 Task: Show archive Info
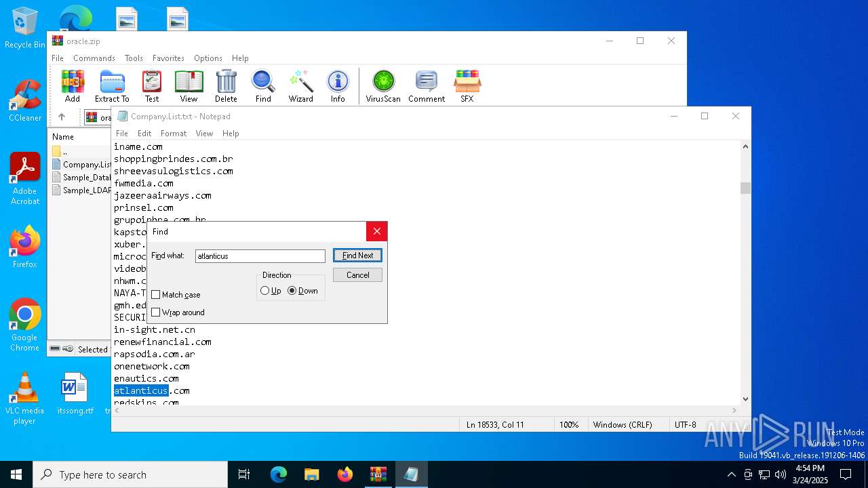[338, 86]
